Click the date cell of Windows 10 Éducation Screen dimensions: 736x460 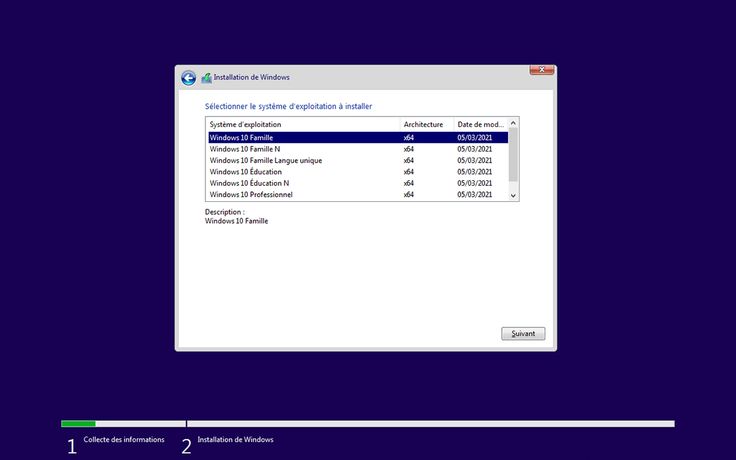click(x=475, y=172)
